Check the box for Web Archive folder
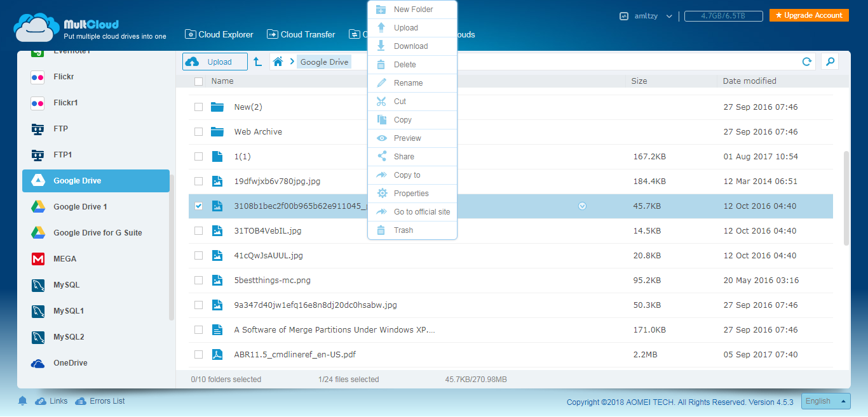 click(198, 132)
